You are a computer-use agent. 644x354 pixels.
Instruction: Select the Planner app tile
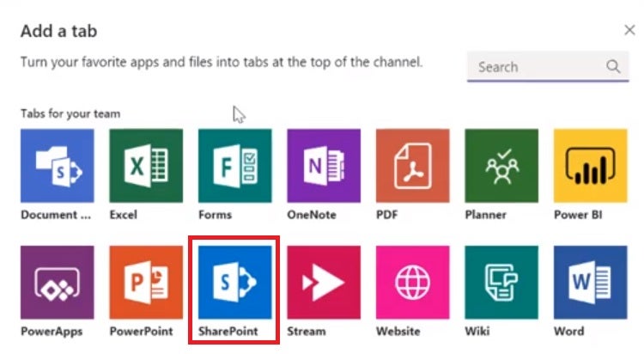click(x=501, y=166)
